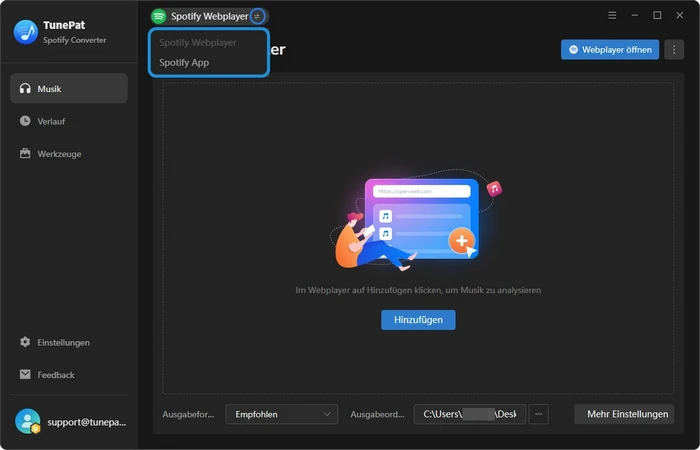The height and width of the screenshot is (450, 700).
Task: Click the webplayer illustration in the center
Action: 417,220
